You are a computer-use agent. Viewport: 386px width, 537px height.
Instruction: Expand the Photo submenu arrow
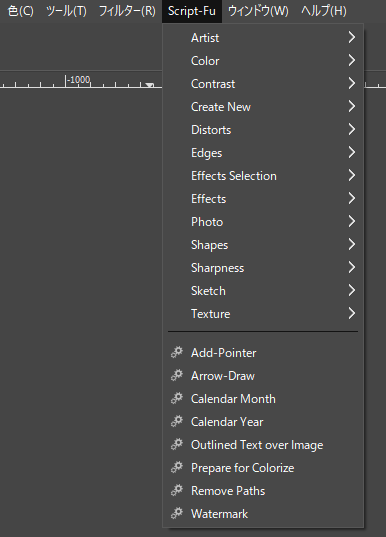[352, 221]
